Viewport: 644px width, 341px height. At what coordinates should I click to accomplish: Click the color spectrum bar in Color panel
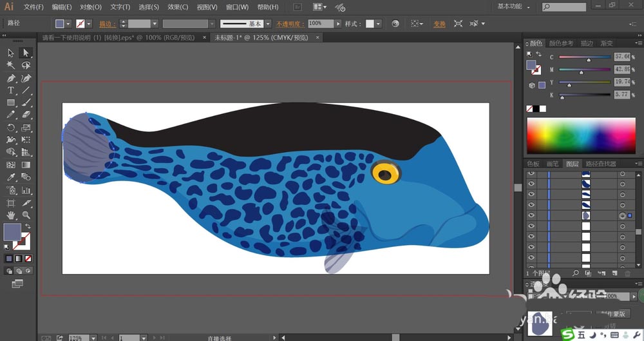[x=583, y=134]
